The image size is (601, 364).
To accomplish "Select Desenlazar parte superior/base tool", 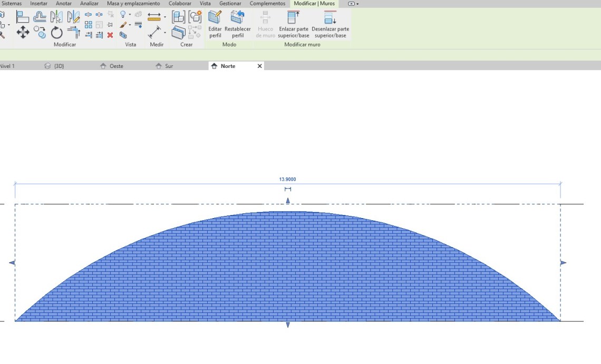I will 330,24.
